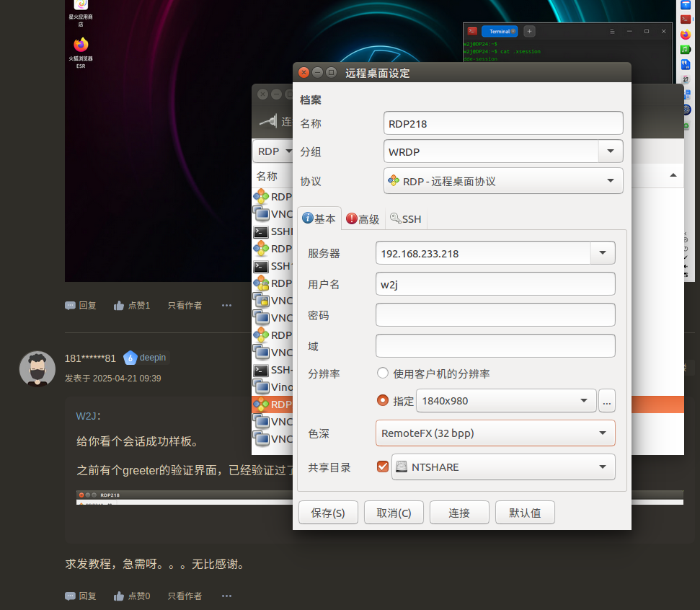Expand the 服务器 address history arrow
700x610 pixels.
click(603, 253)
